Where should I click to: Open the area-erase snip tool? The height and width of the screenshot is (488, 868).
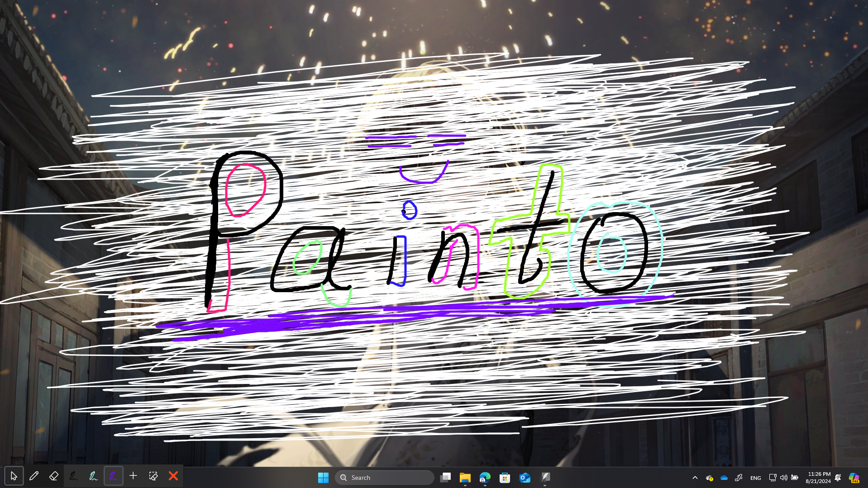point(153,476)
